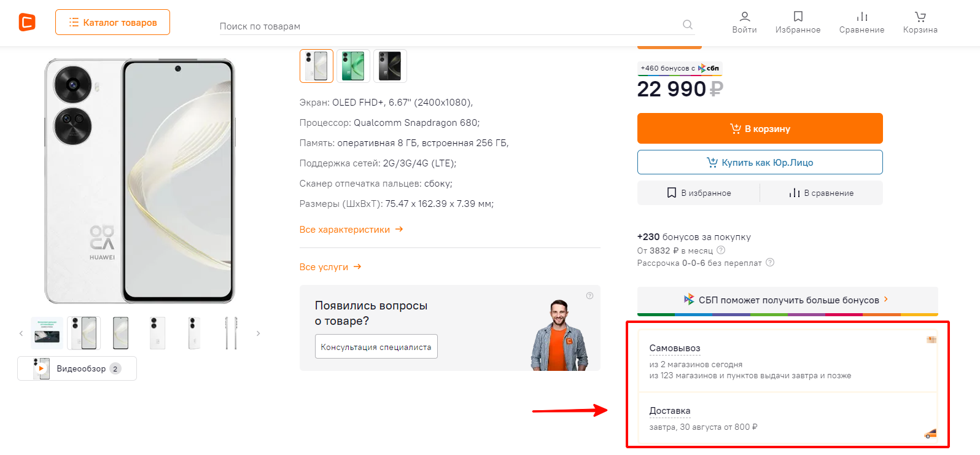Screen dimensions: 980x455
Task: Click Консультация специалиста button
Action: (376, 347)
